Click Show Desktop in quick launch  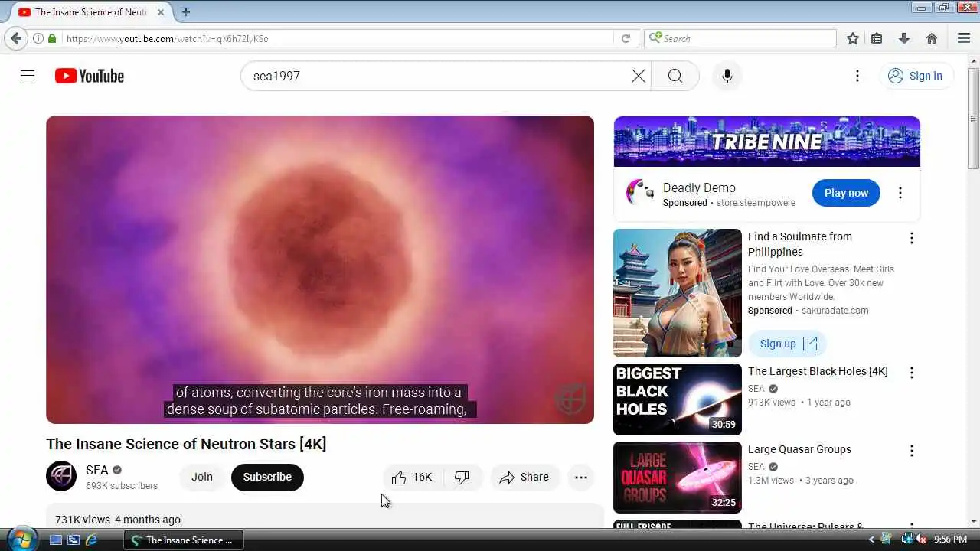pyautogui.click(x=56, y=540)
